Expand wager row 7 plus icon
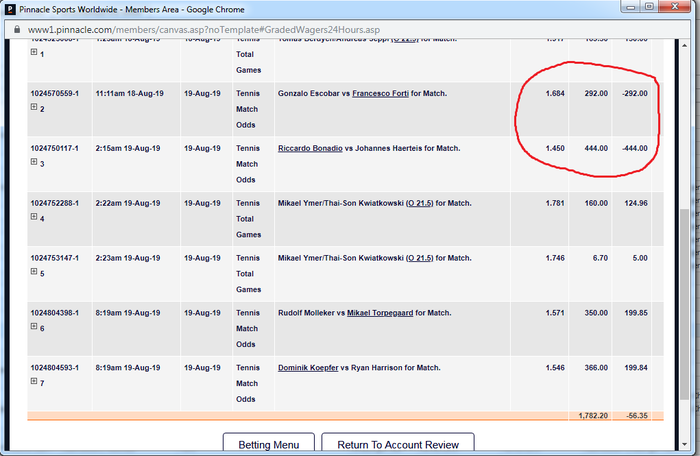Viewport: 700px width, 456px height. pyautogui.click(x=34, y=381)
